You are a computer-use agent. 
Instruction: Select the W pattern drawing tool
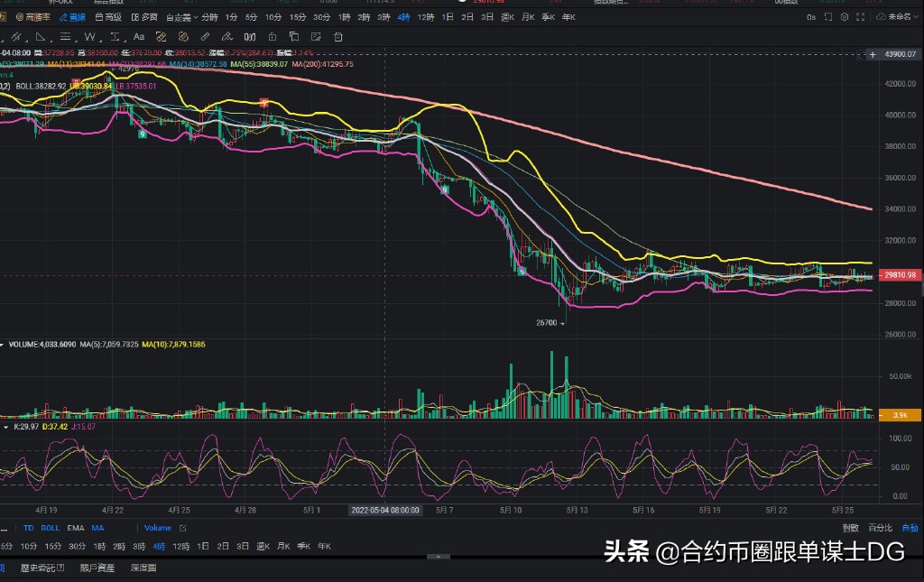[90, 37]
